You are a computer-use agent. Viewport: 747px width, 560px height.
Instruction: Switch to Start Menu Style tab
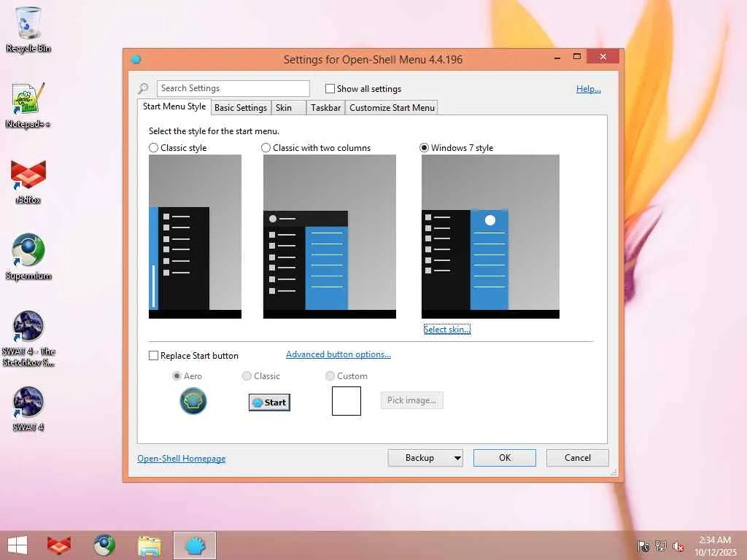coord(174,106)
